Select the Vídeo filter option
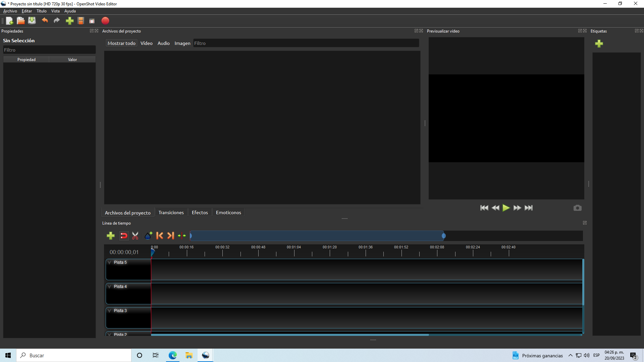Image resolution: width=644 pixels, height=362 pixels. [x=146, y=43]
